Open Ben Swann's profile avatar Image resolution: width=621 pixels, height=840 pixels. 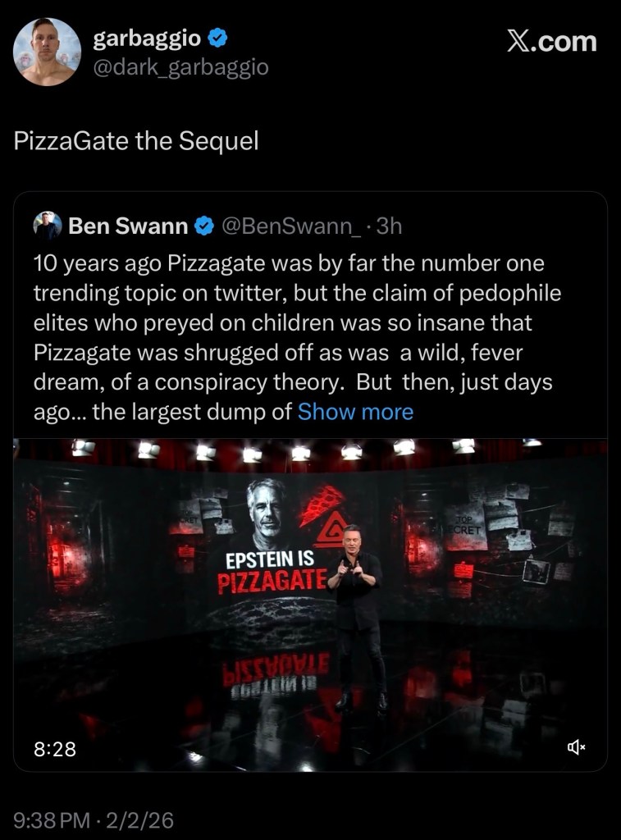coord(48,226)
